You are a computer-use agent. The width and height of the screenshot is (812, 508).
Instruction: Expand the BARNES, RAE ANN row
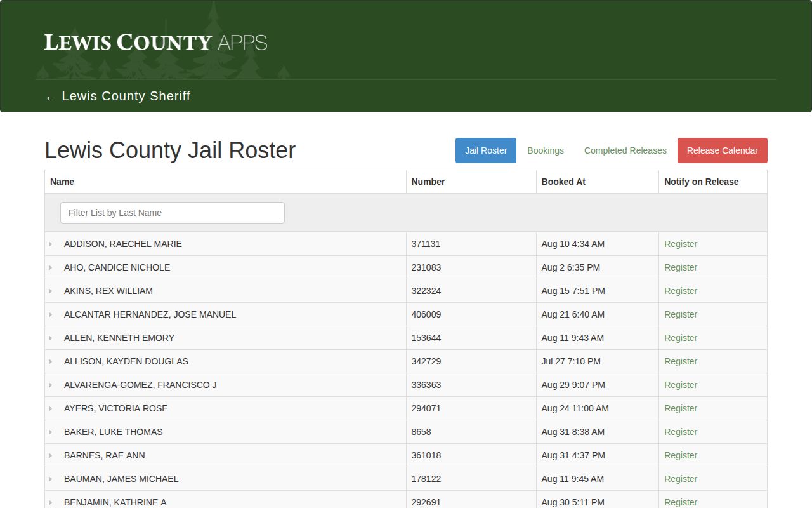[x=51, y=455]
